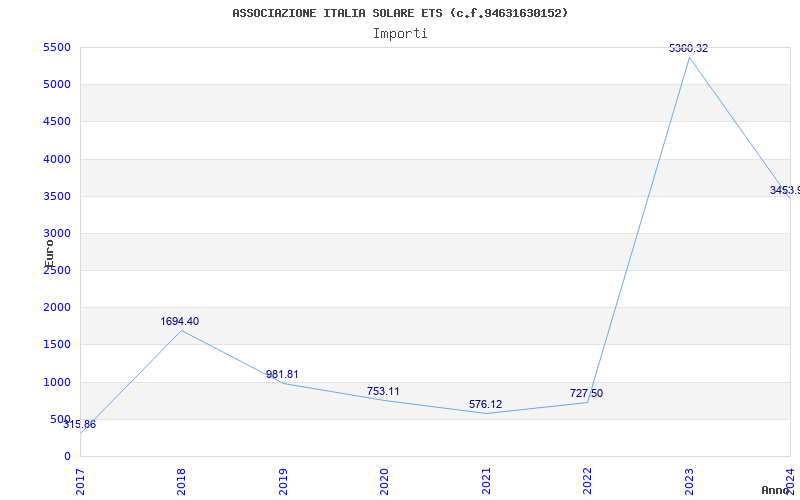Click the 981.81 data label

282,374
